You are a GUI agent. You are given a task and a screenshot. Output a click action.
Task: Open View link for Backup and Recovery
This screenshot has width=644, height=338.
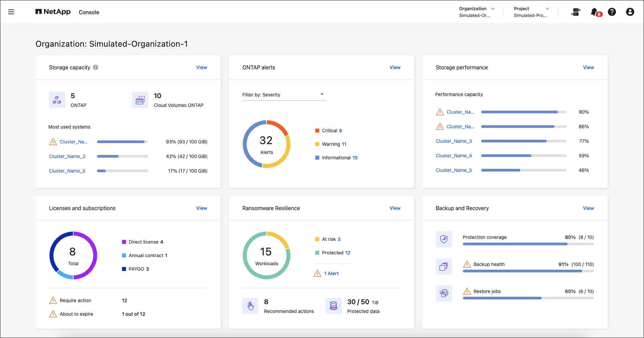[588, 208]
